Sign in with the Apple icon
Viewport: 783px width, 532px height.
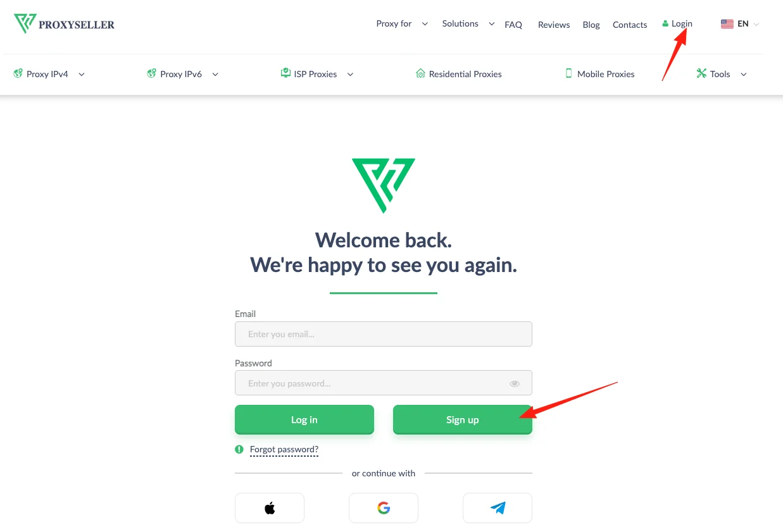[270, 508]
